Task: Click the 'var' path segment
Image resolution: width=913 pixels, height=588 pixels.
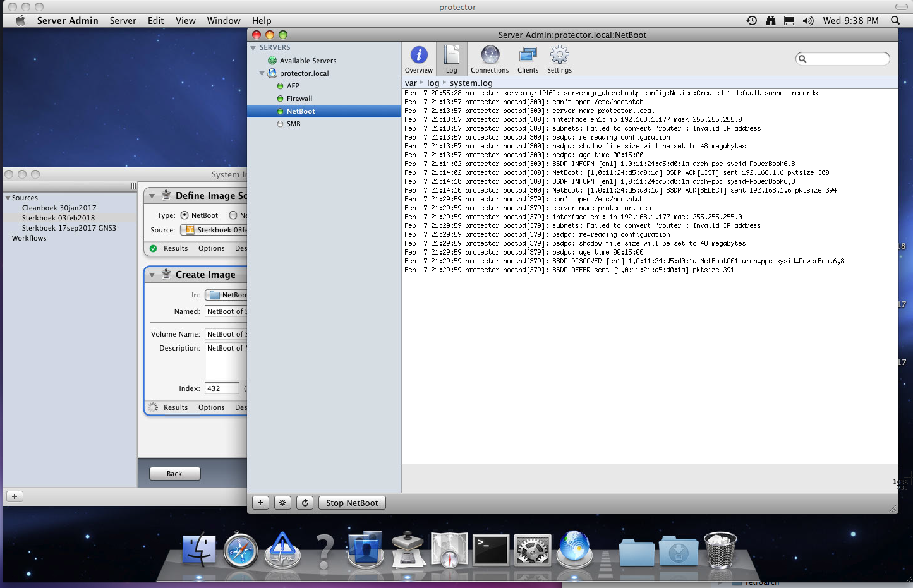Action: click(411, 83)
